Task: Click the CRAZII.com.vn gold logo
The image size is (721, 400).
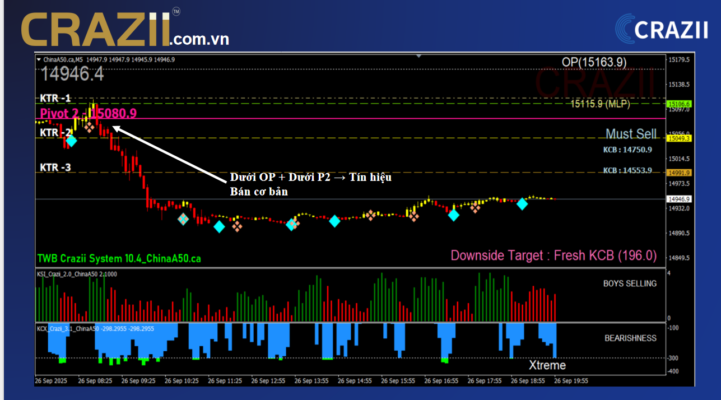Action: pyautogui.click(x=125, y=29)
